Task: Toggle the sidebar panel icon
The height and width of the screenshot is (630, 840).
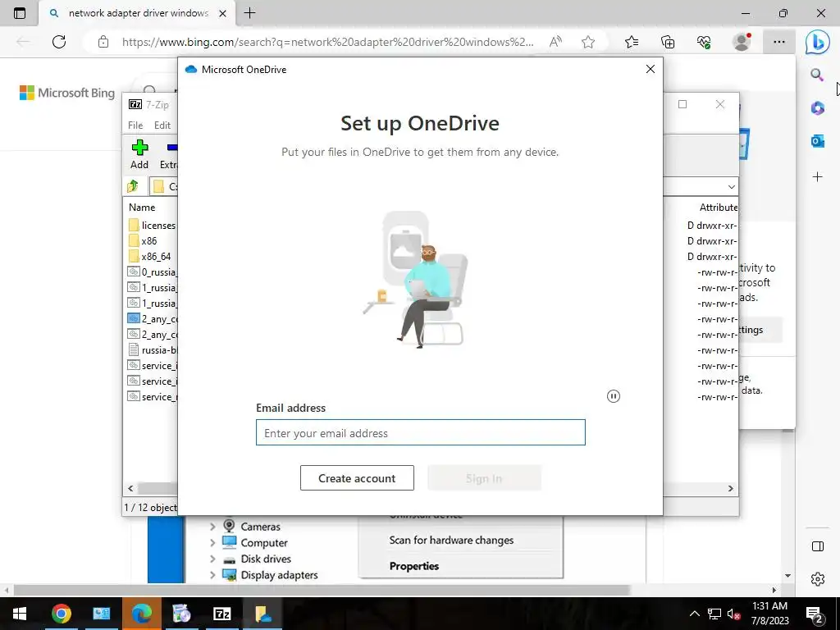Action: click(818, 546)
